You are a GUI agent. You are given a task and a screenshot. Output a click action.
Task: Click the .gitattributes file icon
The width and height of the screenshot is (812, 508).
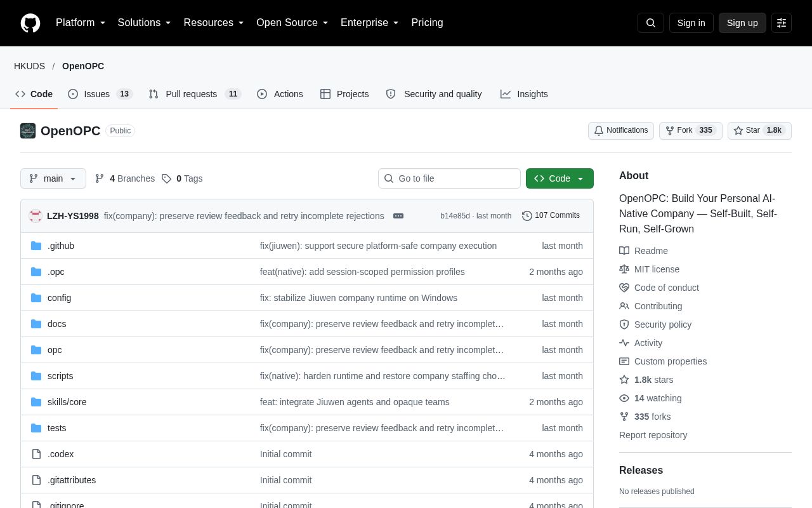pos(36,480)
